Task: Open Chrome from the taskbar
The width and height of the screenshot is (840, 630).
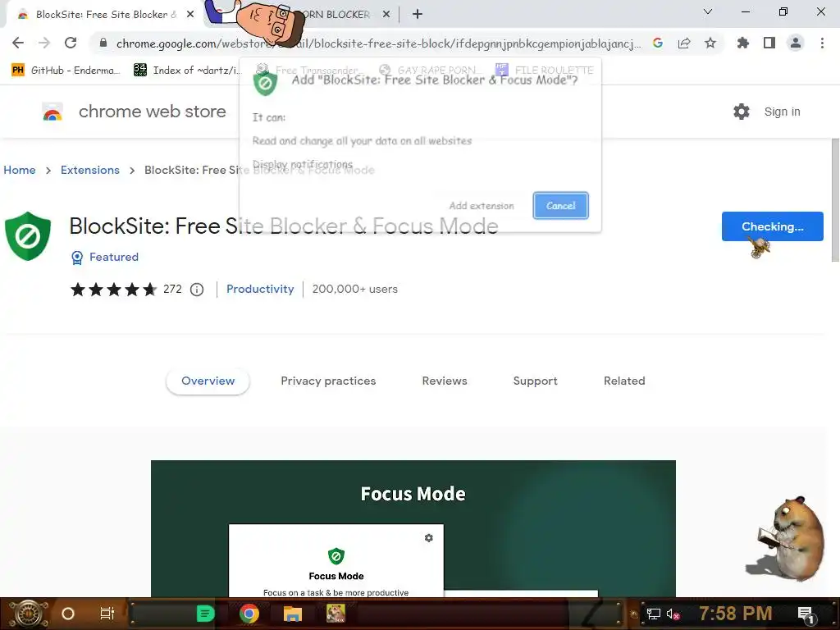Action: pos(249,614)
